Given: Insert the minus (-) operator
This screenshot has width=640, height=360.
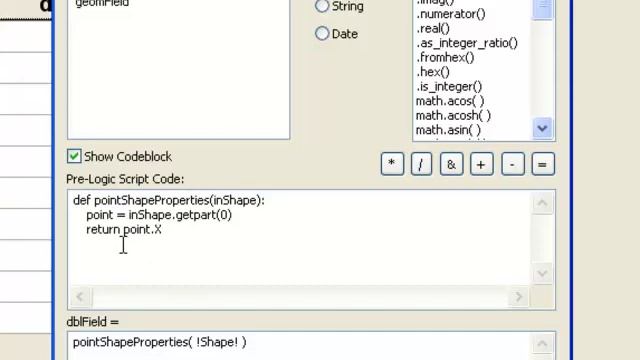Looking at the screenshot, I should pyautogui.click(x=513, y=164).
